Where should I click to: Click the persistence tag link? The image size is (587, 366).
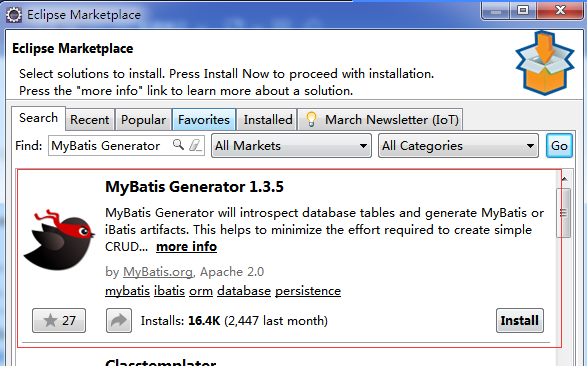pyautogui.click(x=308, y=291)
